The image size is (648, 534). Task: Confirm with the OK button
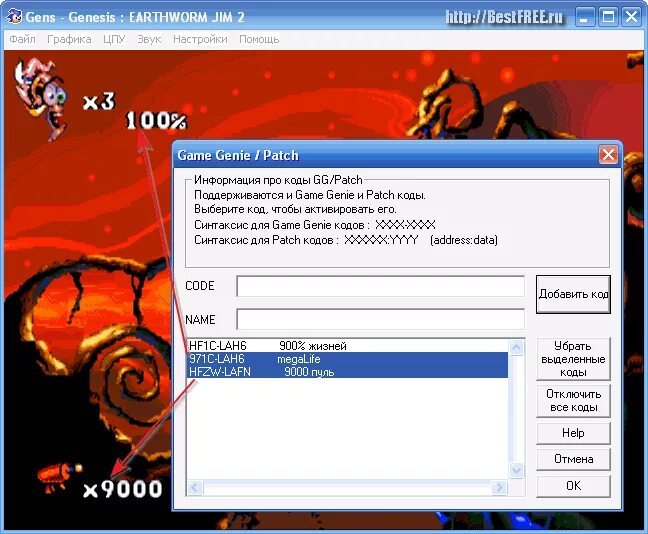point(573,486)
